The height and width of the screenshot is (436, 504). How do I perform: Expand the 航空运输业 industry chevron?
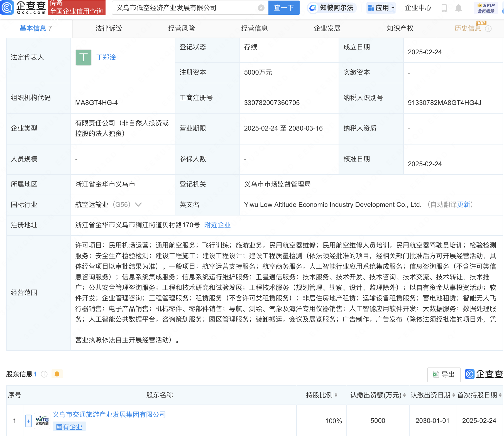tap(138, 205)
